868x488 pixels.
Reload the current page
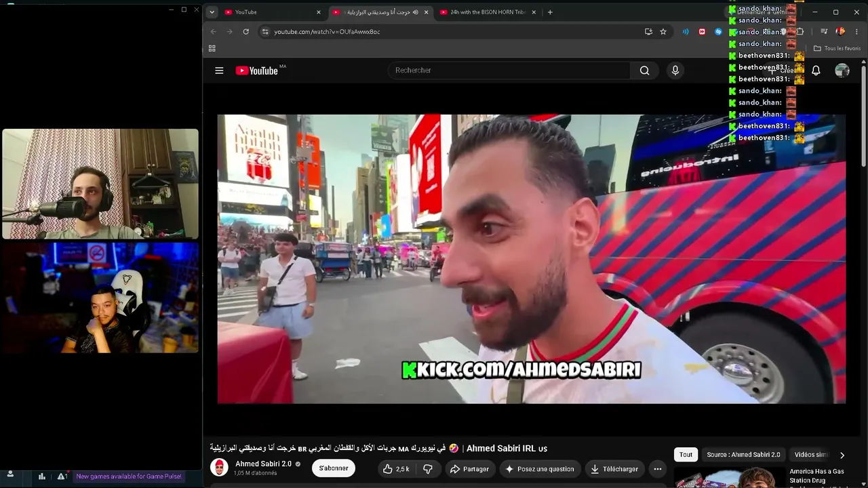245,31
